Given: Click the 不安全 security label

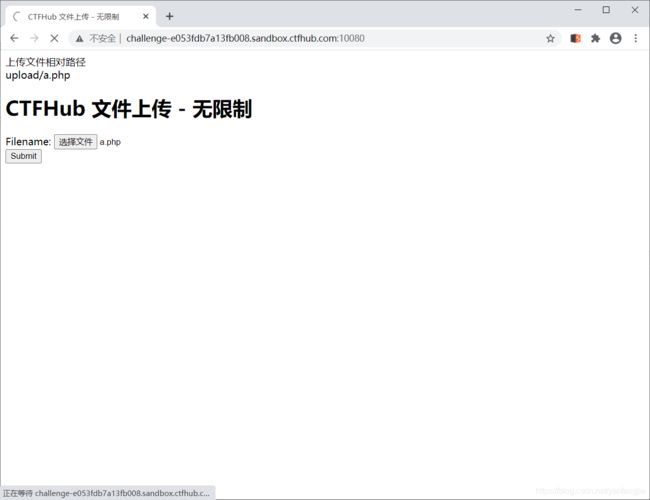Looking at the screenshot, I should coord(102,39).
